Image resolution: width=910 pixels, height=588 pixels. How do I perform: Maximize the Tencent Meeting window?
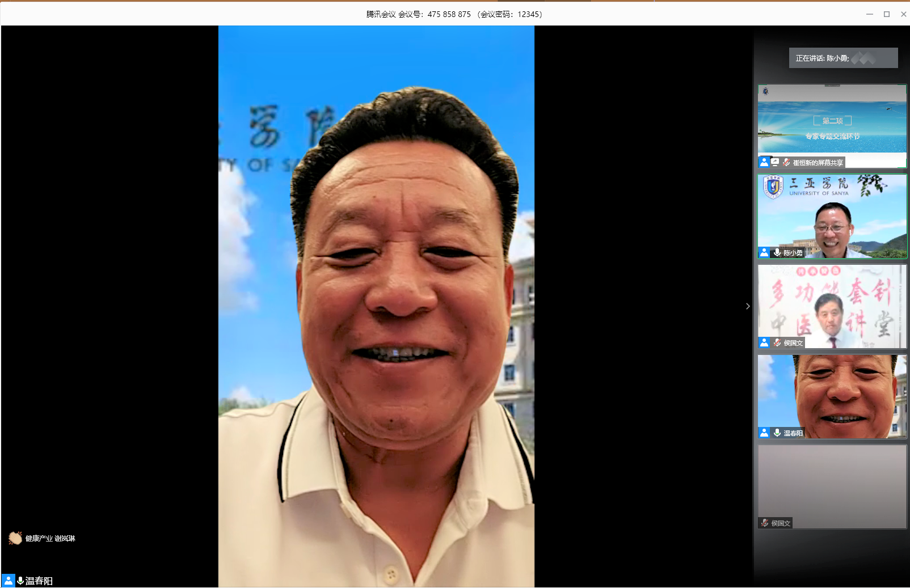tap(887, 14)
